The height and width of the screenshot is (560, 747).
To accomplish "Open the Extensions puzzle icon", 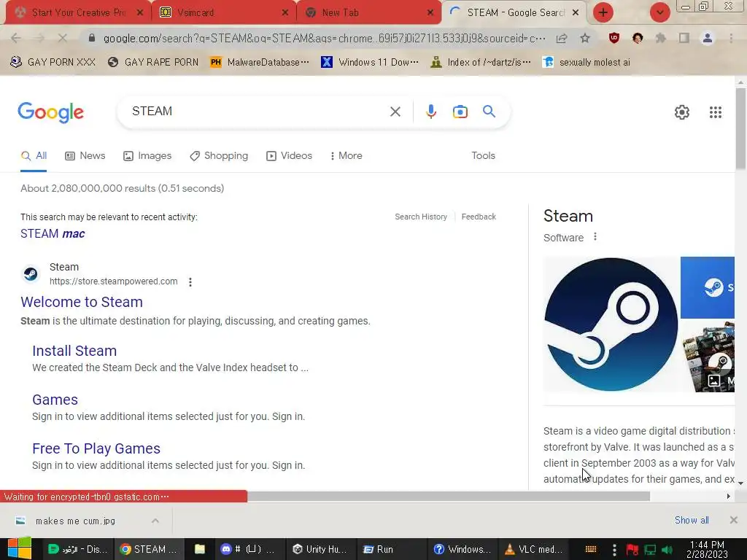I will tap(660, 38).
